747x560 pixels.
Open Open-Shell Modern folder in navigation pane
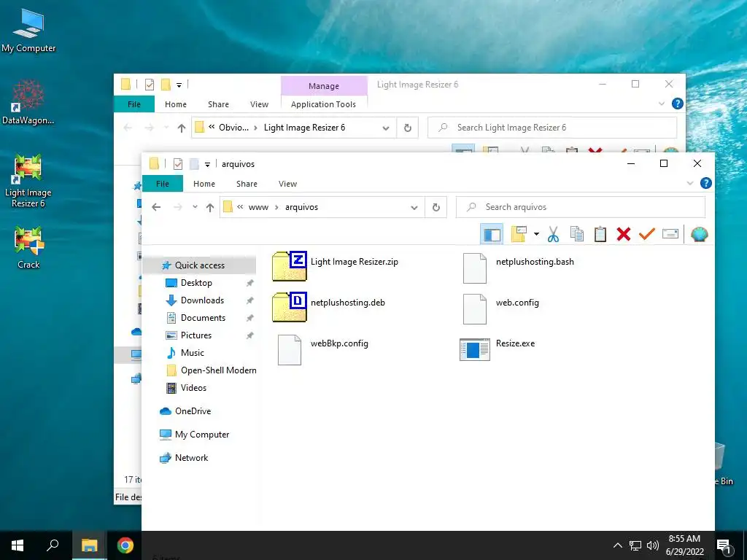pos(218,370)
